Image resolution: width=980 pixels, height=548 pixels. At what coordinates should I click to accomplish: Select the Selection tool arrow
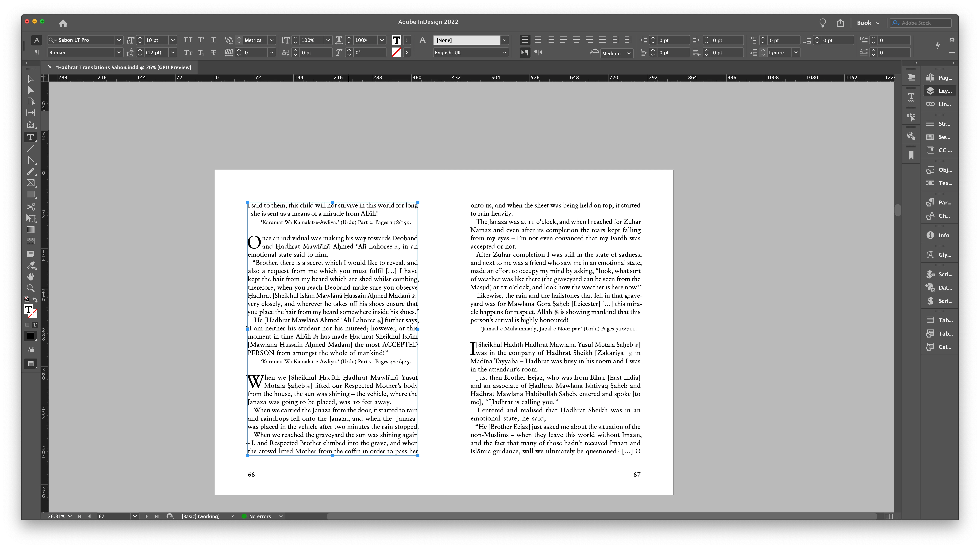pos(30,79)
